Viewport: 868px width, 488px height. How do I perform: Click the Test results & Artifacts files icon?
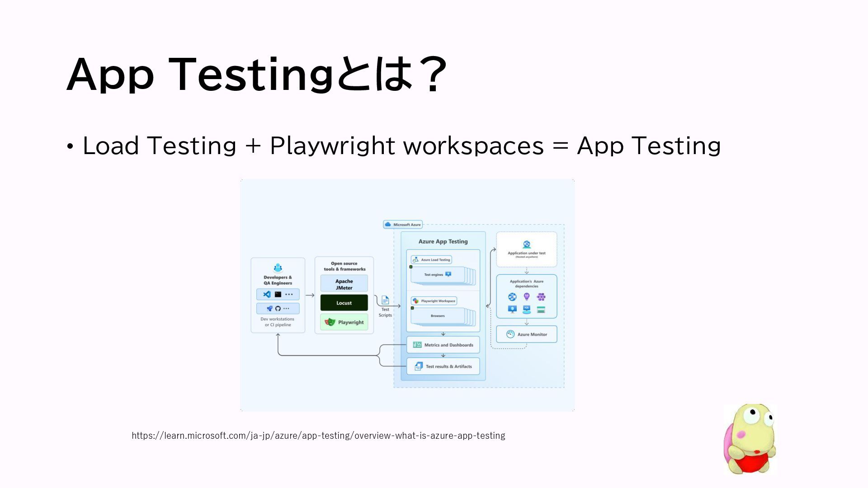(x=419, y=366)
